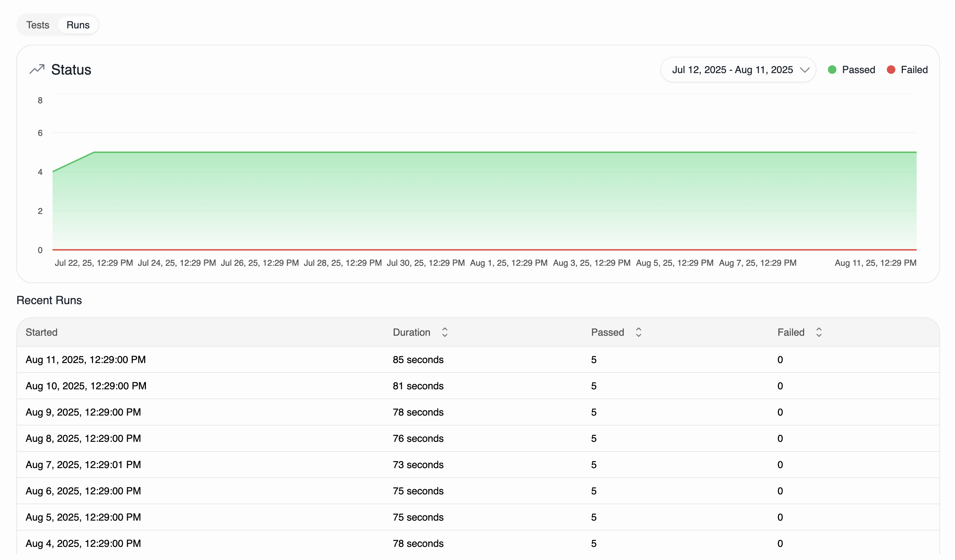This screenshot has height=560, width=955.
Task: Sort runs by Failed column arrows
Action: (819, 332)
